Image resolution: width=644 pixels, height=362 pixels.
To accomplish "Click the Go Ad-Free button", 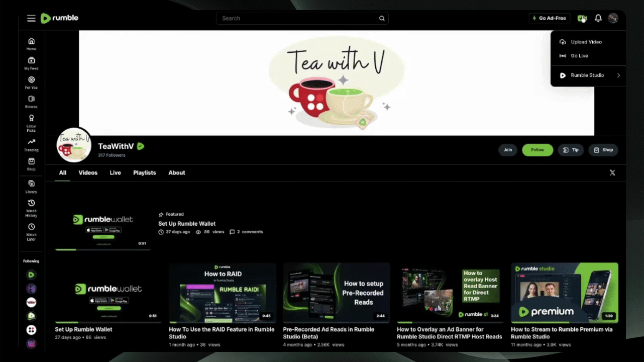I will point(549,18).
